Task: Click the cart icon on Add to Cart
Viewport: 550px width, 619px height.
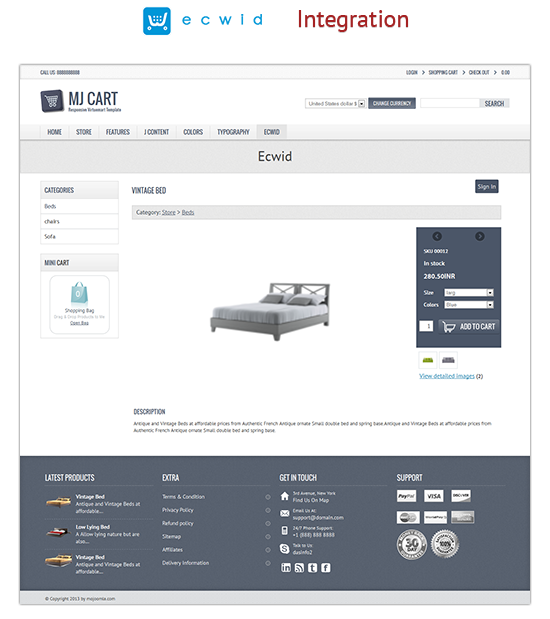Action: 449,326
